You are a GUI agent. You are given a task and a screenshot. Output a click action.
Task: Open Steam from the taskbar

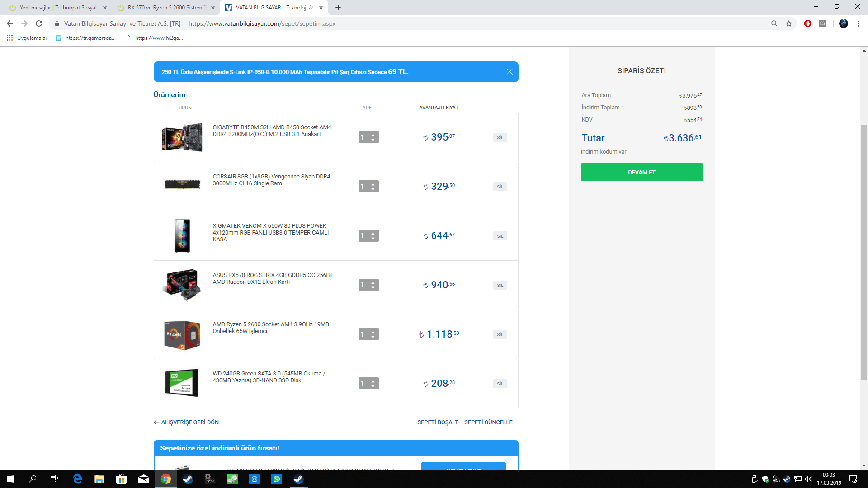pos(188,479)
